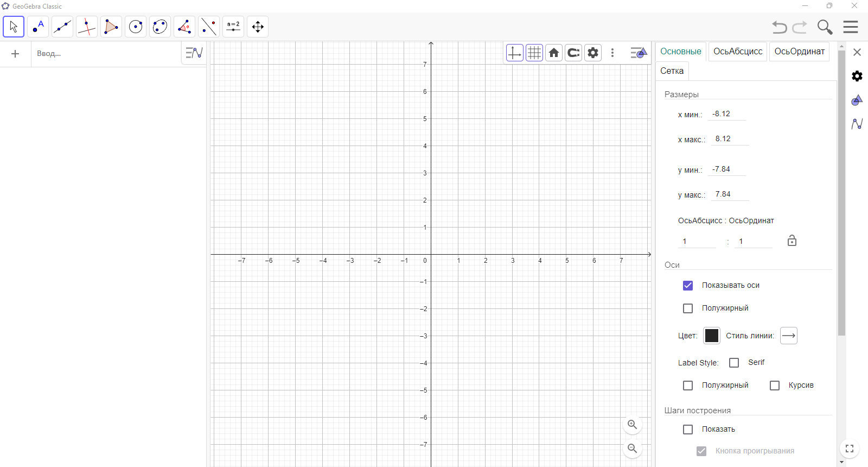Check Показать under Шаги построения
This screenshot has width=868, height=467.
click(x=688, y=430)
